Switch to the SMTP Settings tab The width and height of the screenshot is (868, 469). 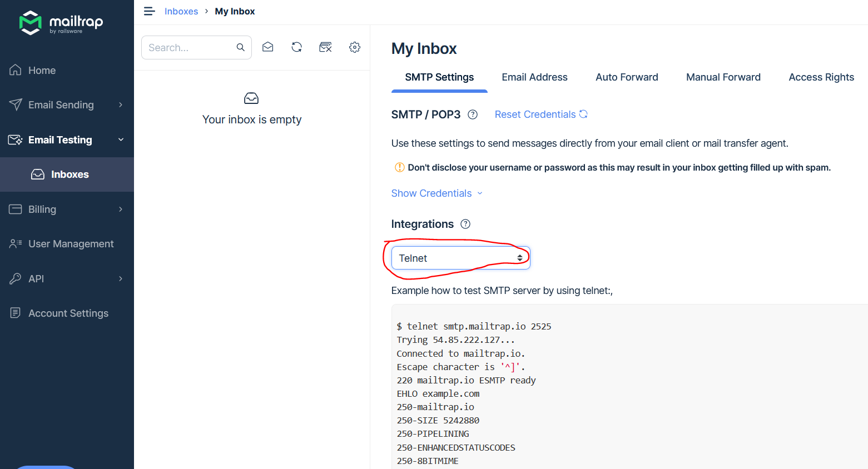439,77
